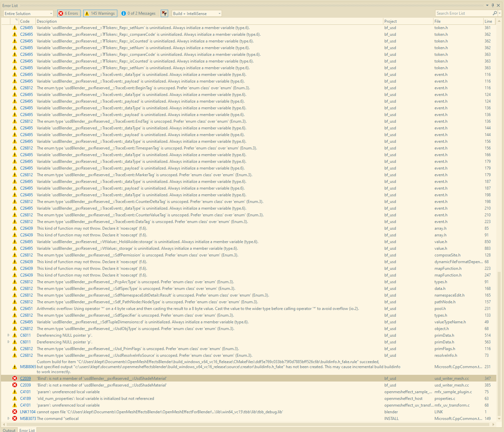
Task: Click inside the Search Error List field
Action: point(461,13)
